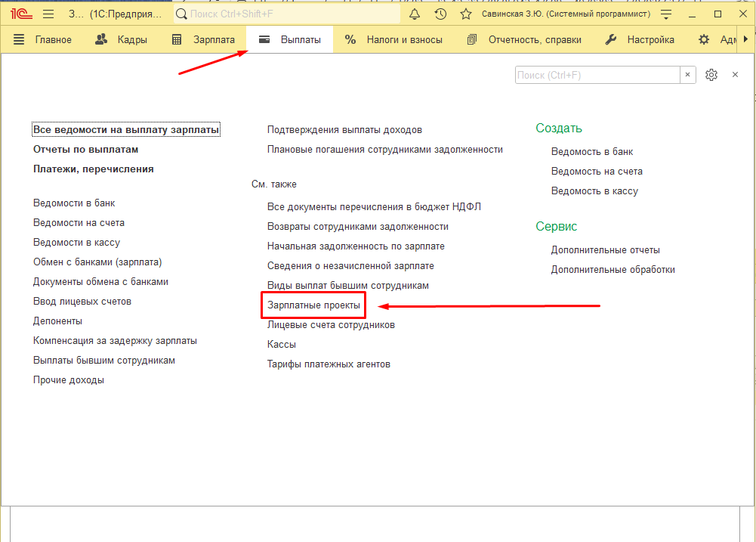Image resolution: width=756 pixels, height=542 pixels.
Task: Open Зарплатные проекты
Action: (314, 305)
